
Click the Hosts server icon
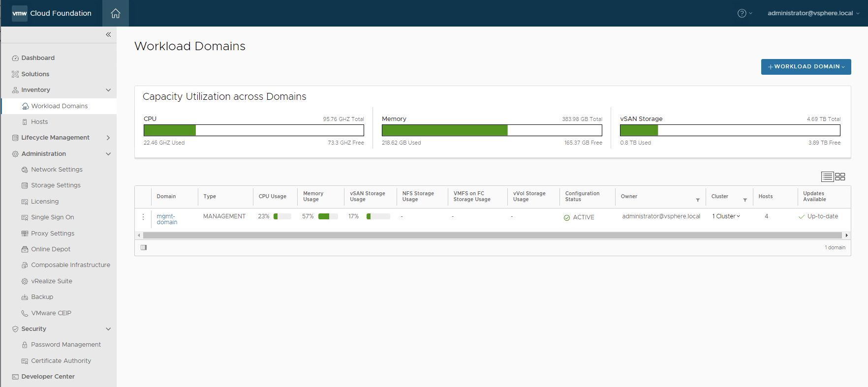tap(25, 122)
